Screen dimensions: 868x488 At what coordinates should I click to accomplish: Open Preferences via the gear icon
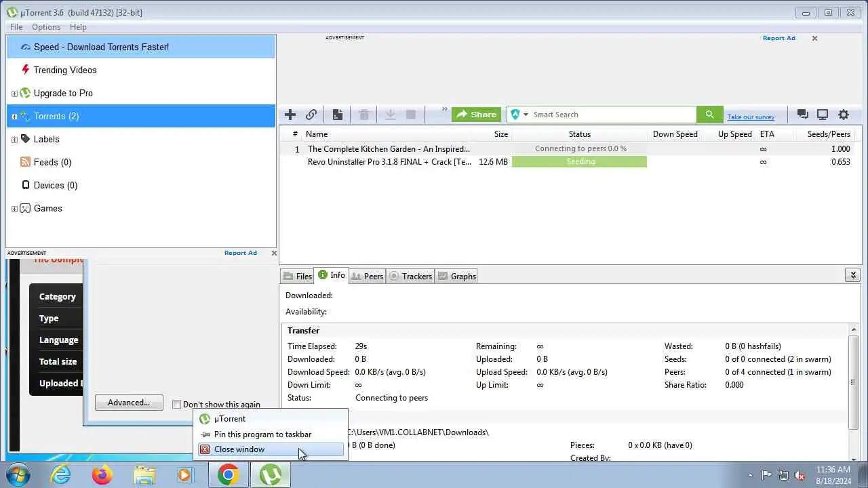pos(844,115)
